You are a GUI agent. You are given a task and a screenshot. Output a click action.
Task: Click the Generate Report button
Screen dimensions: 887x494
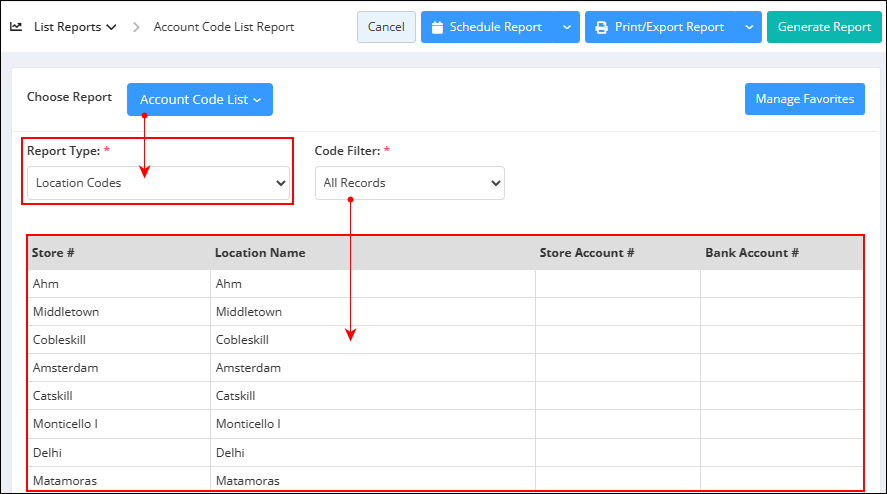click(x=824, y=27)
